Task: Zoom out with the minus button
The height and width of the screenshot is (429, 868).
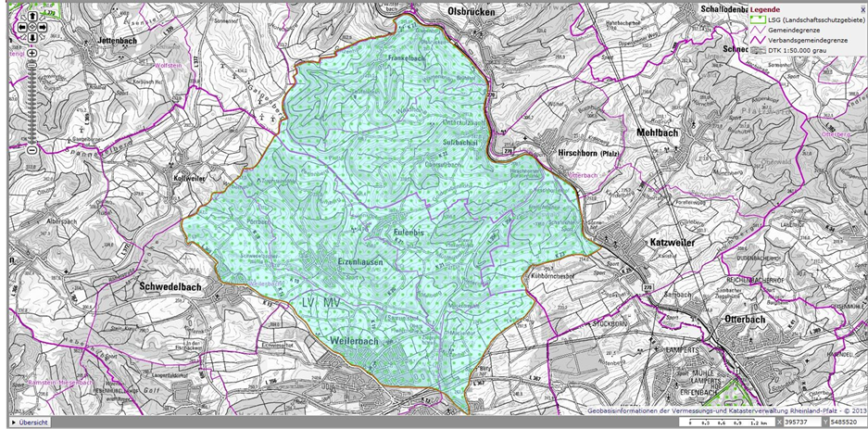Action: coord(31,149)
